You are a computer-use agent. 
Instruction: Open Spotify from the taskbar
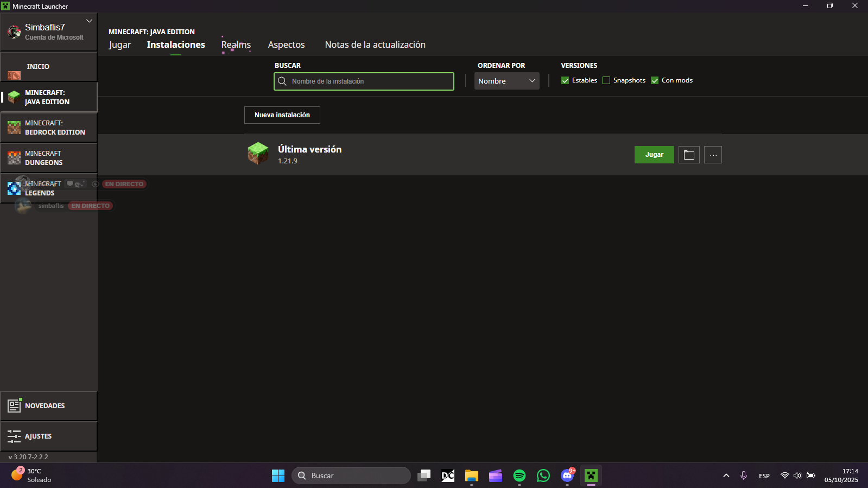pyautogui.click(x=519, y=476)
